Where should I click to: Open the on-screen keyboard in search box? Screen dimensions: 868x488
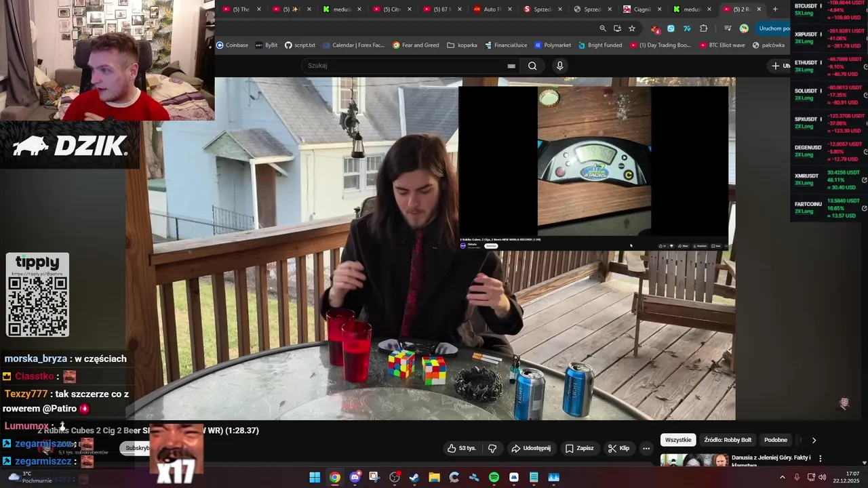(511, 66)
